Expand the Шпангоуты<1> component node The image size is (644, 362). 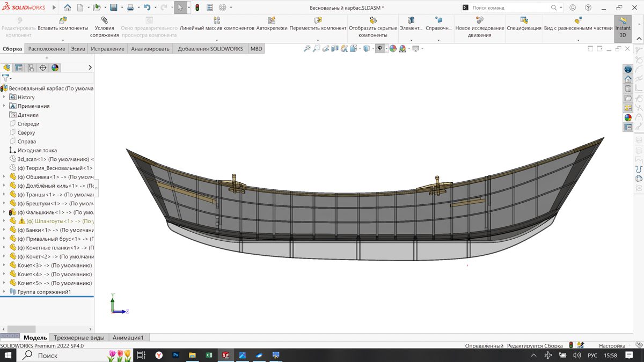pyautogui.click(x=4, y=221)
